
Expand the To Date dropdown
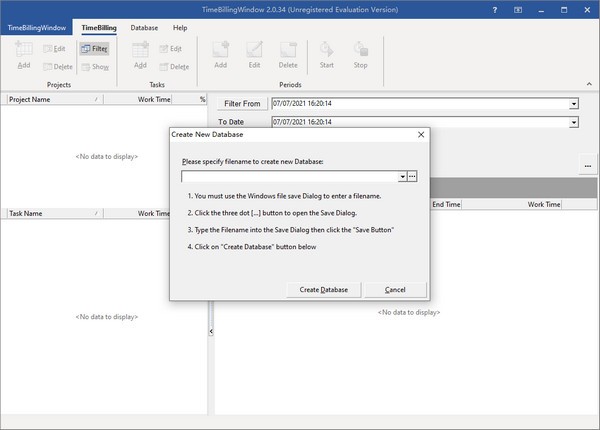(574, 123)
